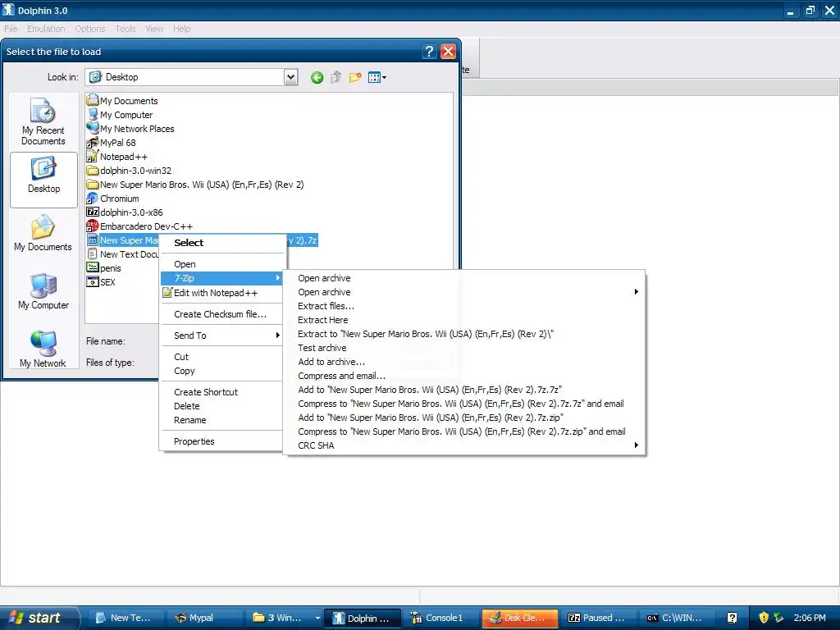Click the Create New Folder icon

click(354, 78)
